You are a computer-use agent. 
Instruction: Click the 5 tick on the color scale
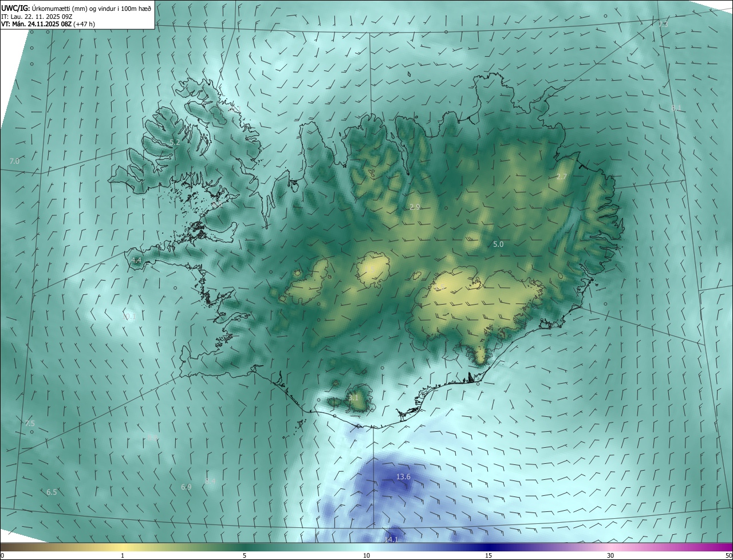(x=245, y=556)
